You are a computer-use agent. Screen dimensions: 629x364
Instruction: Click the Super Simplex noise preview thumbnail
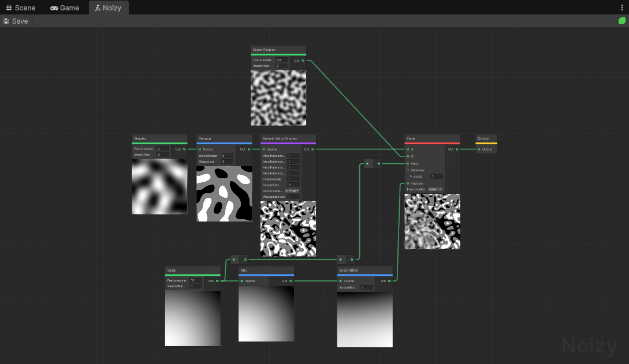tap(278, 97)
